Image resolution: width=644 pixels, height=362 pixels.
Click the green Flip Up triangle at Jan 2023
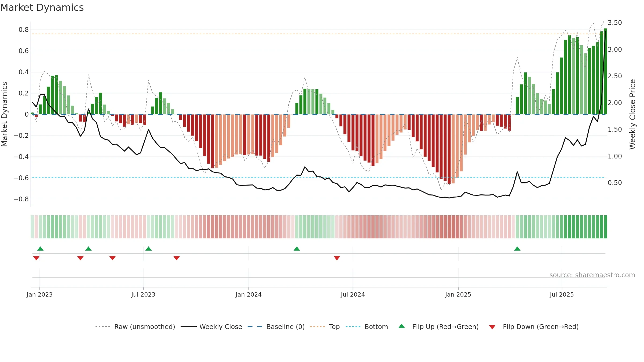coord(40,249)
